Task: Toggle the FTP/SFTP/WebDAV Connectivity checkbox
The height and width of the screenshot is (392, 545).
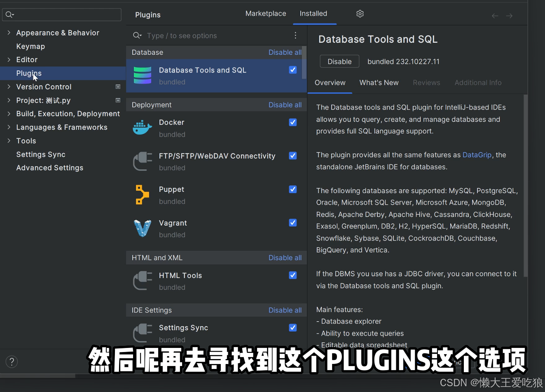Action: (293, 156)
